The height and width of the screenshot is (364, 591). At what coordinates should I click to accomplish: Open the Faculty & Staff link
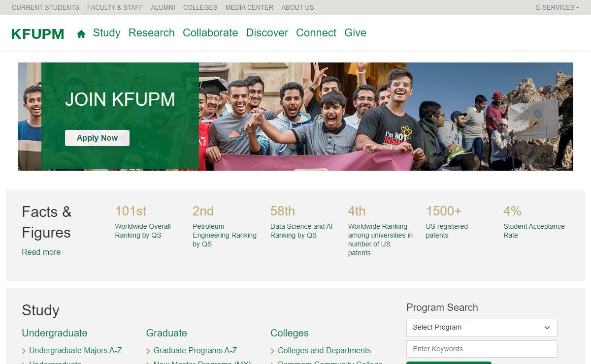pos(115,7)
